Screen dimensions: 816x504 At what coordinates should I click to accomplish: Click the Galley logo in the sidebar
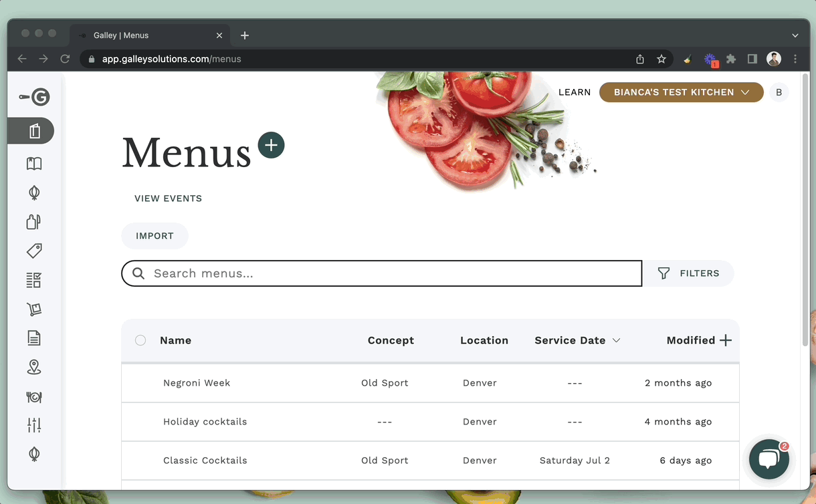33,97
